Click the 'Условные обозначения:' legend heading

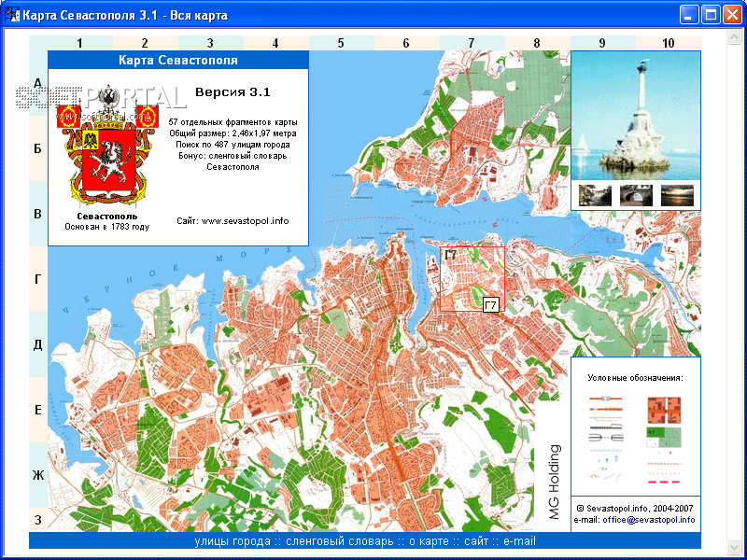pyautogui.click(x=636, y=378)
